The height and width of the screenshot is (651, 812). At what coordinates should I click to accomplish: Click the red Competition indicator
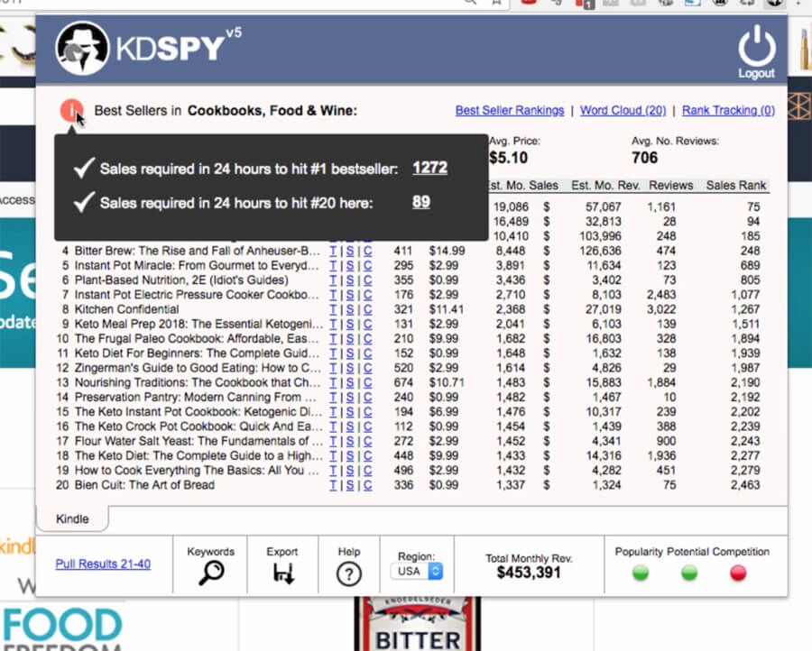(x=738, y=573)
